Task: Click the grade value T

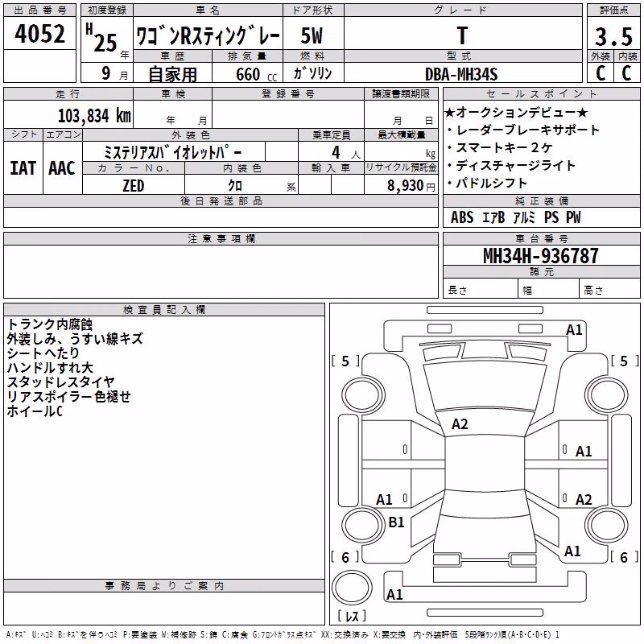Action: pos(462,35)
